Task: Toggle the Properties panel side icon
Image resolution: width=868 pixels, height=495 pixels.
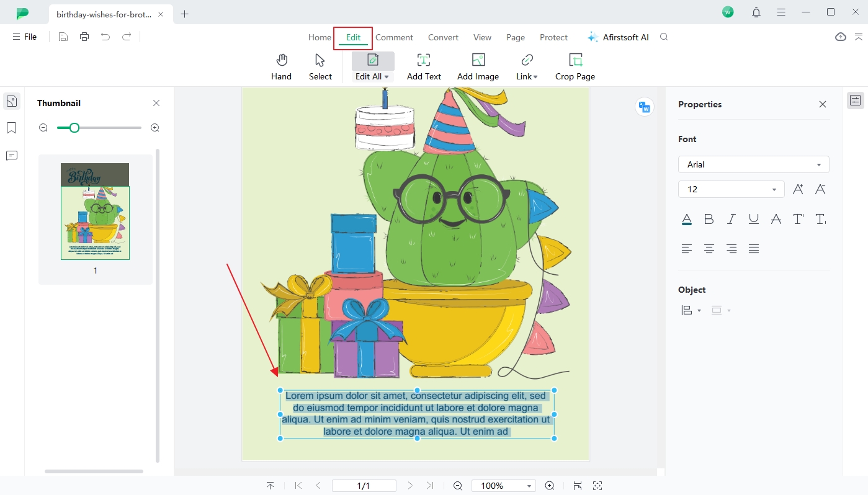Action: point(856,100)
